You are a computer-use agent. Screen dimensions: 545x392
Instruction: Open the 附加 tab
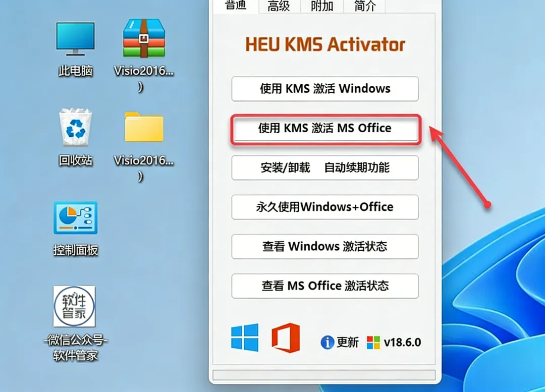(x=322, y=6)
